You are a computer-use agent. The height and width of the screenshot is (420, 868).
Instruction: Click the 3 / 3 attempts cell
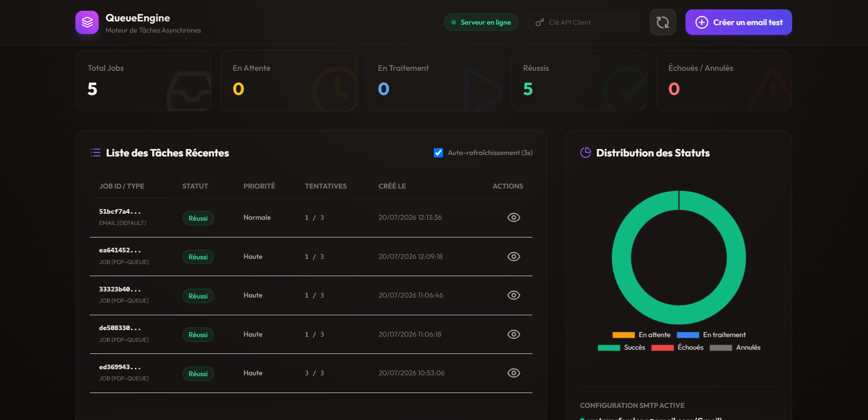pos(314,373)
